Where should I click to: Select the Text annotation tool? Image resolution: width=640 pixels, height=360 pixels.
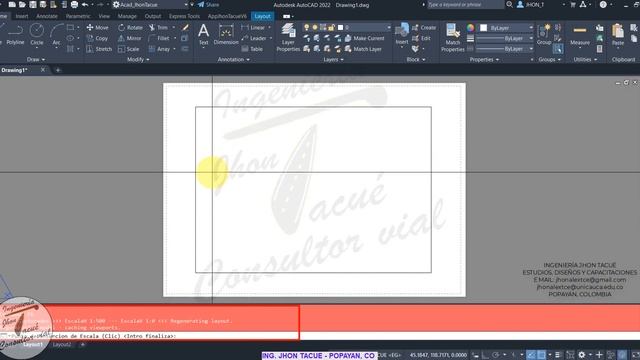click(x=203, y=35)
